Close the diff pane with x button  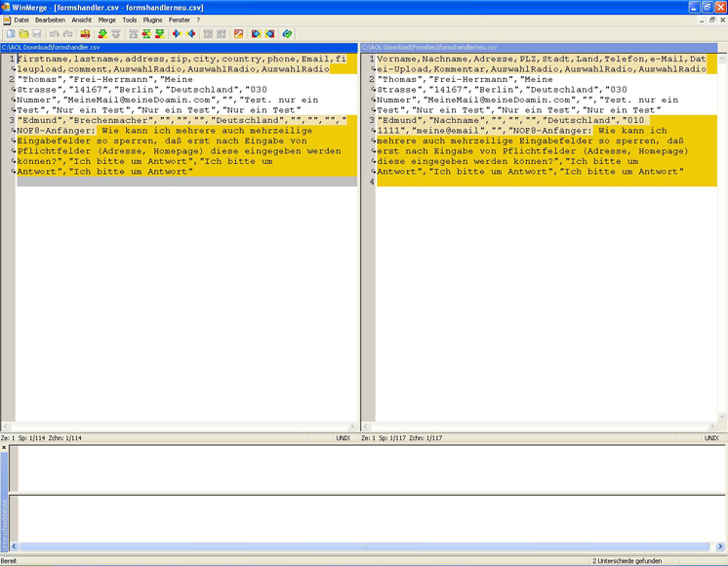[x=4, y=448]
